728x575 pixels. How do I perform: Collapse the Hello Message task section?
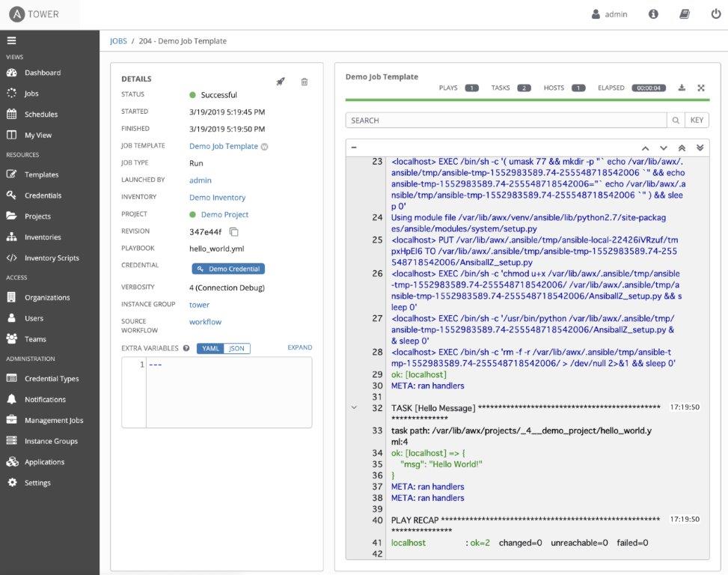click(353, 408)
